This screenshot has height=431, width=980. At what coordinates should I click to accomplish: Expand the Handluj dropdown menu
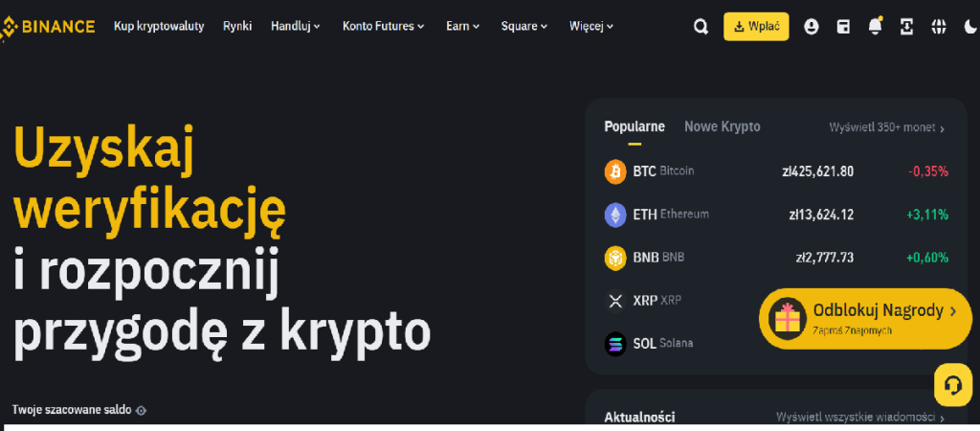tap(296, 26)
